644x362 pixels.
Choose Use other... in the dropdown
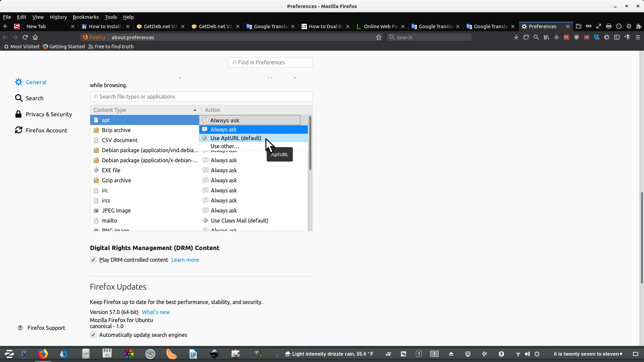(x=225, y=146)
